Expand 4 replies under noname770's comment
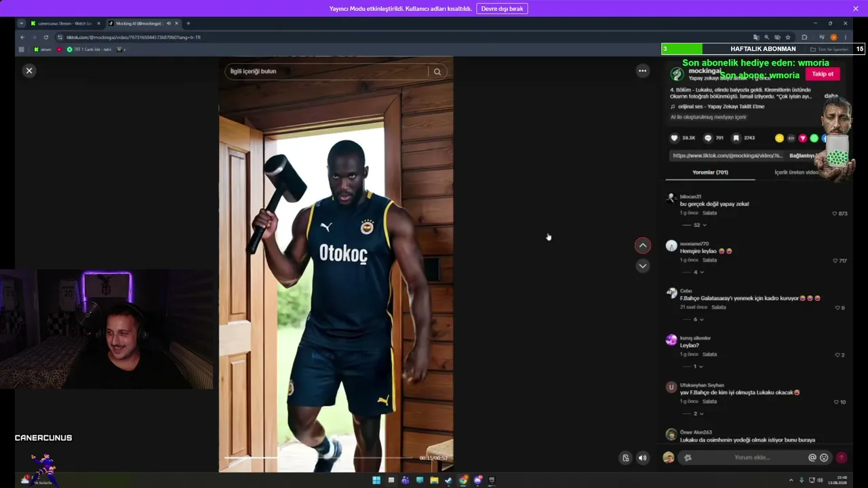 click(x=695, y=272)
